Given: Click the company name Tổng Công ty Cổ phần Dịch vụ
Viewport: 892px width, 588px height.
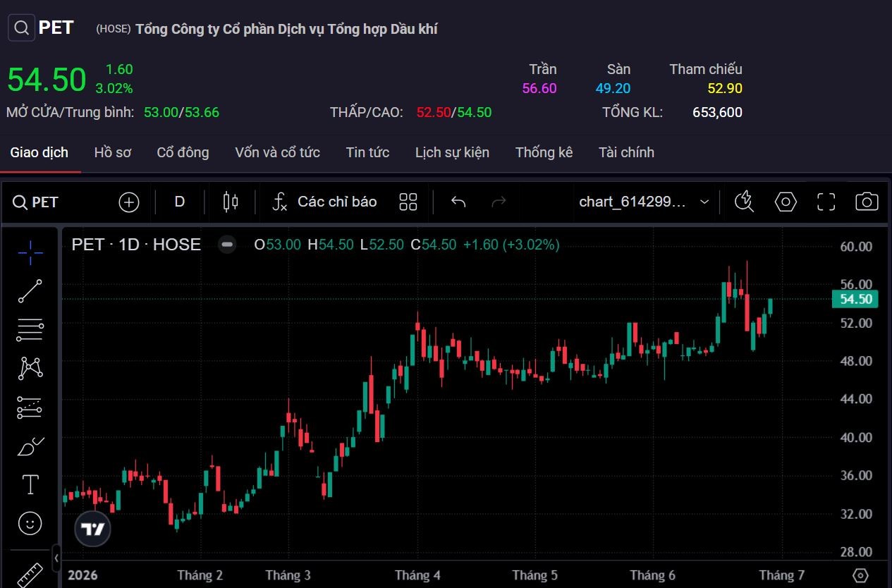Looking at the screenshot, I should point(286,29).
